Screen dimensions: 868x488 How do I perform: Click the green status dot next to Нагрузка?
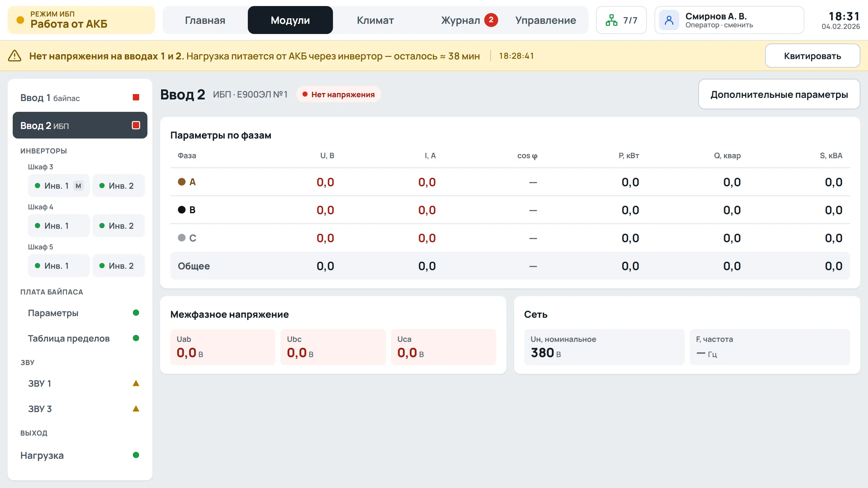pos(136,455)
